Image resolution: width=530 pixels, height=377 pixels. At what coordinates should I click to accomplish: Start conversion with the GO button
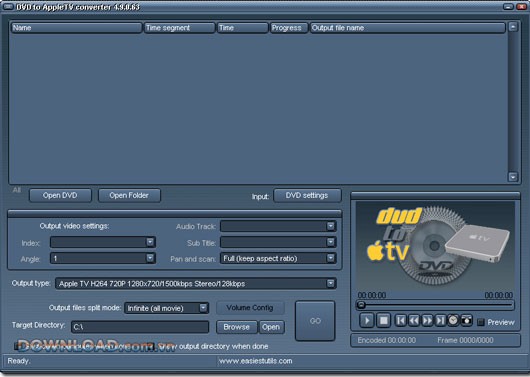tap(315, 321)
